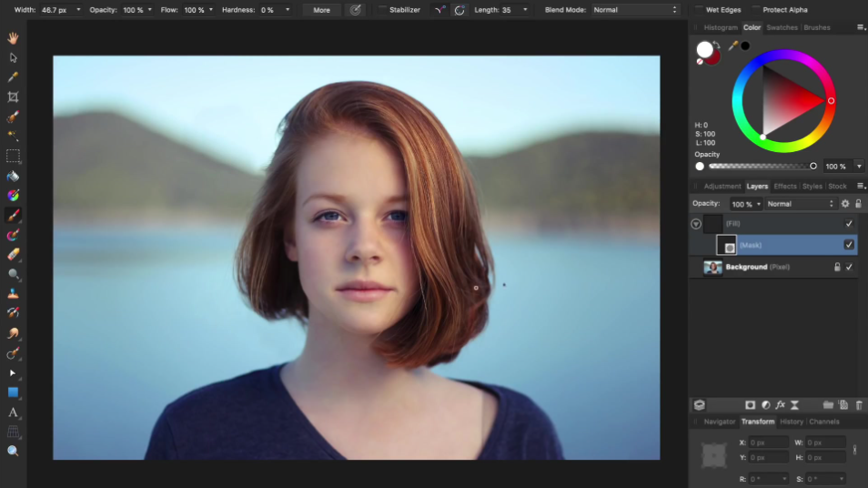Click the Mask Layer icon in Layers footer
The height and width of the screenshot is (488, 868).
[x=750, y=405]
